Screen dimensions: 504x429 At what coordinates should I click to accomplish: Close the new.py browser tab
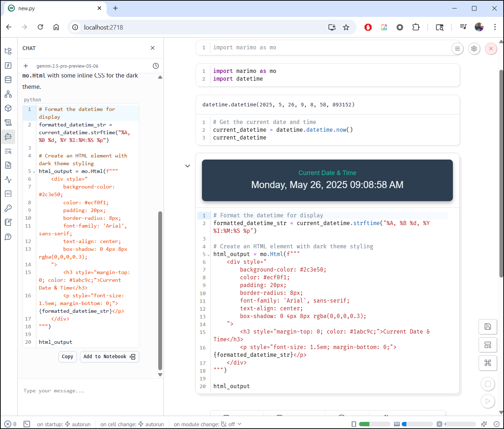[99, 8]
